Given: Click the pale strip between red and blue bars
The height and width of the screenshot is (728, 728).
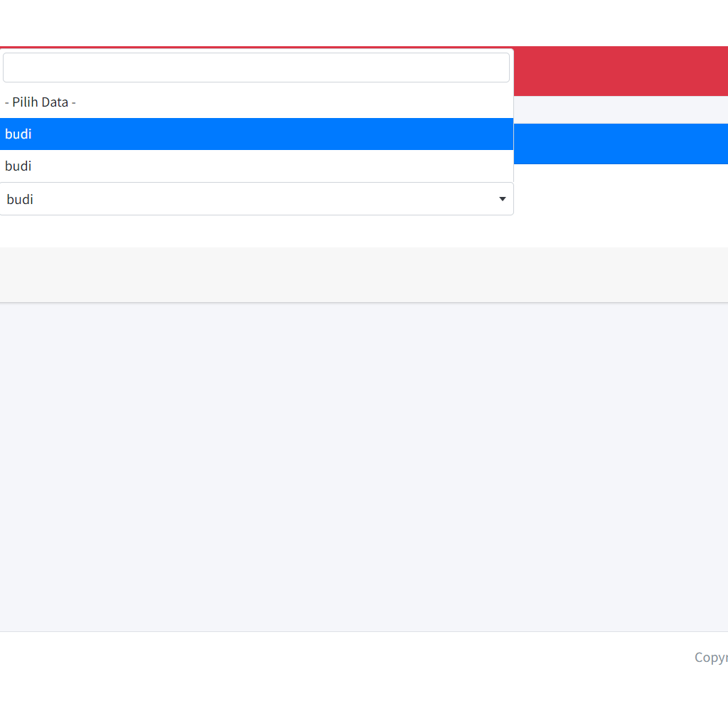Looking at the screenshot, I should (620, 109).
